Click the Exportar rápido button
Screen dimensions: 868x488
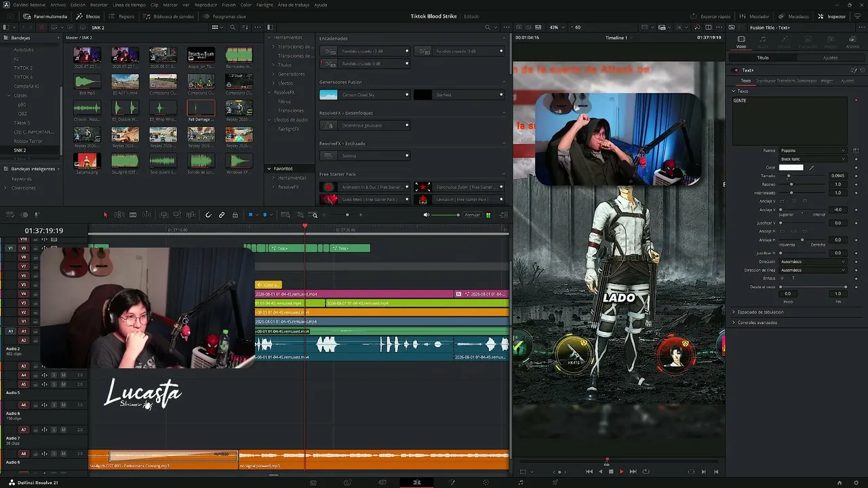[711, 16]
